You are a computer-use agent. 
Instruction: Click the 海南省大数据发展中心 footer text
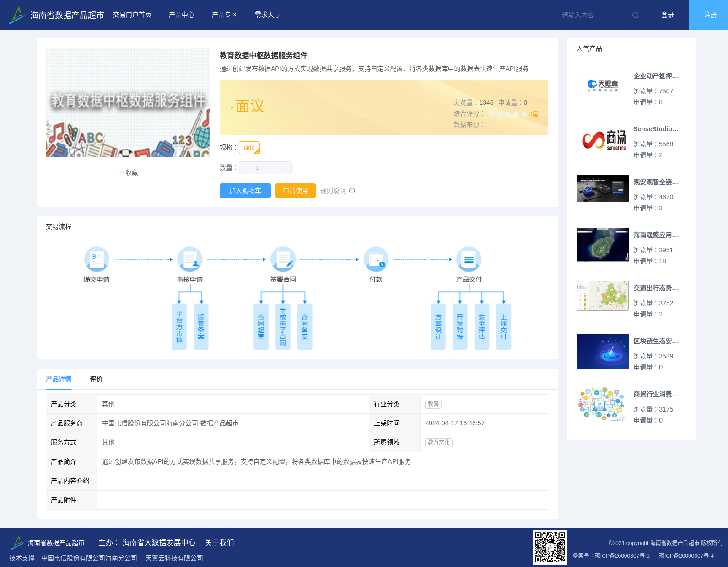(159, 542)
